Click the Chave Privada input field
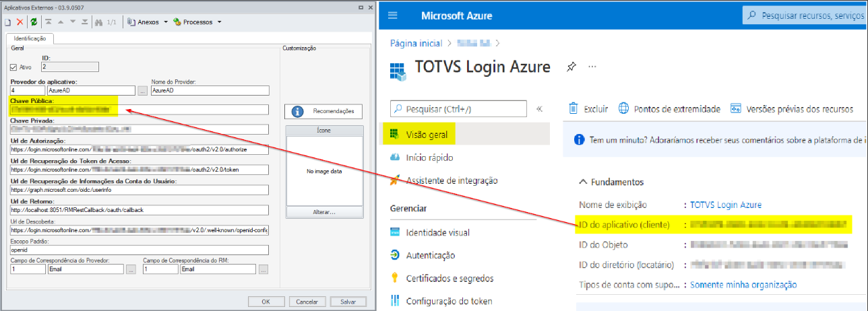The width and height of the screenshot is (868, 311). point(139,129)
